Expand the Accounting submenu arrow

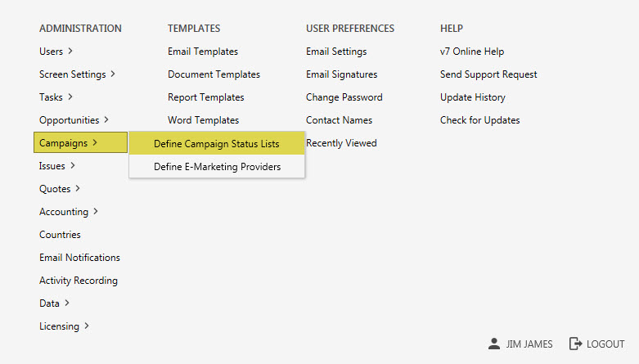(96, 212)
